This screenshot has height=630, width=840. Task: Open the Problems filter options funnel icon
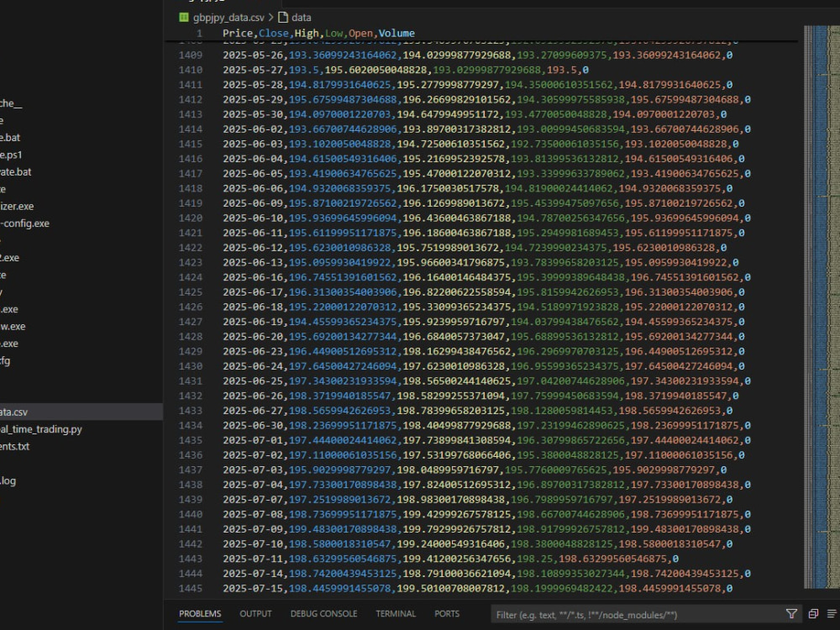click(x=791, y=614)
